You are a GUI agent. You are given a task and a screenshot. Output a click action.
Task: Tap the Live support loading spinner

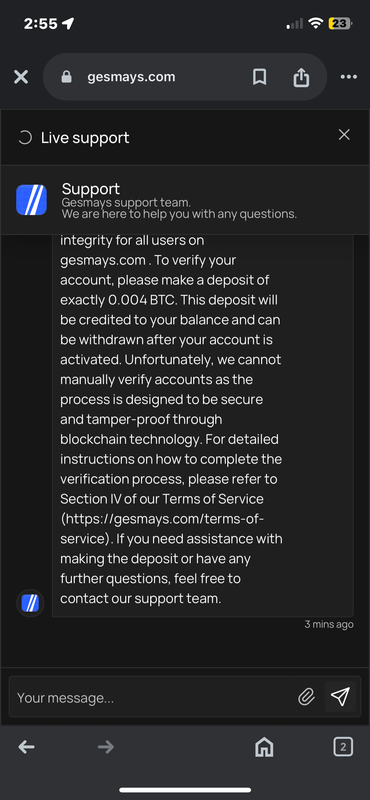pyautogui.click(x=24, y=138)
